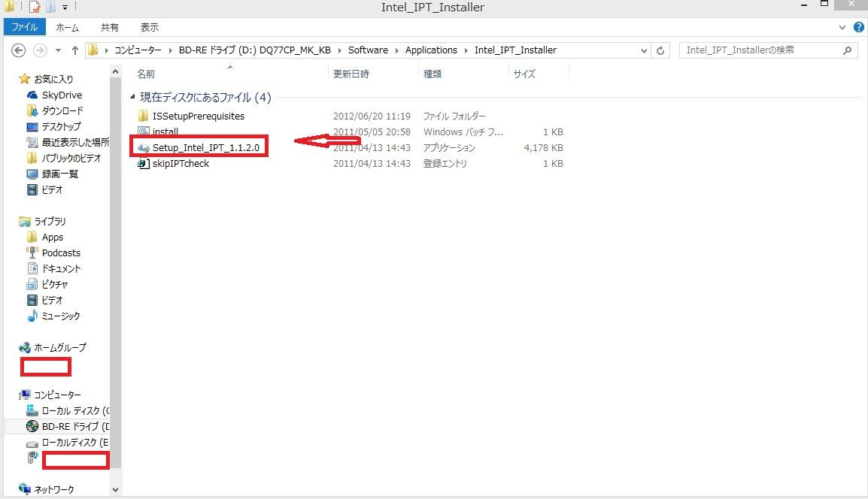This screenshot has width=868, height=499.
Task: Open ピクチャ library in navigation pane
Action: [54, 284]
